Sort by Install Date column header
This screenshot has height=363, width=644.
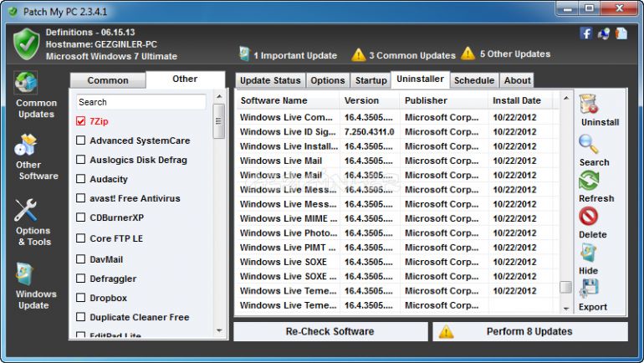(x=517, y=100)
